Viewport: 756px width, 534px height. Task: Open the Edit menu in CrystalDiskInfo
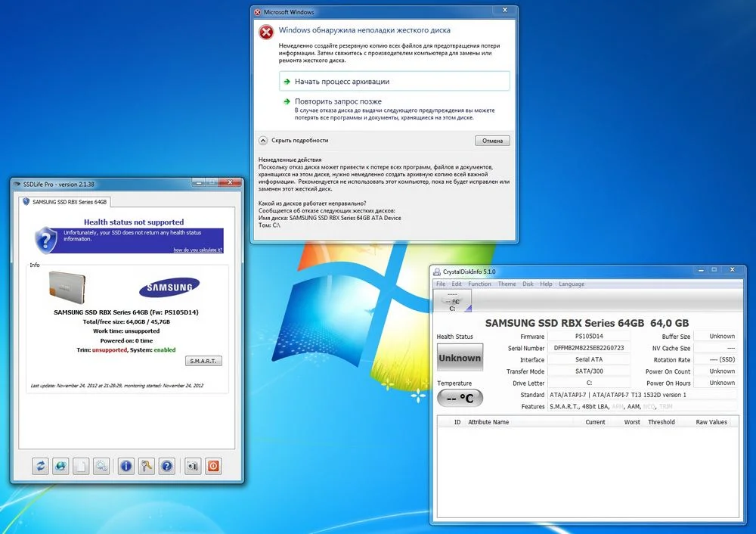tap(457, 284)
